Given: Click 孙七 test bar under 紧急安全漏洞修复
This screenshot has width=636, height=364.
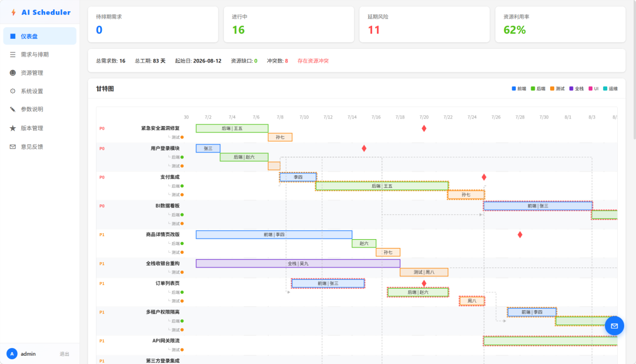Looking at the screenshot, I should (x=280, y=137).
